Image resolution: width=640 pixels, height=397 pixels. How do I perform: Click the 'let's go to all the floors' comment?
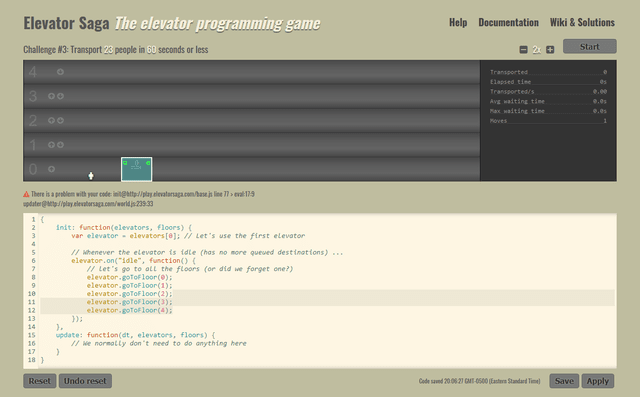click(x=190, y=269)
